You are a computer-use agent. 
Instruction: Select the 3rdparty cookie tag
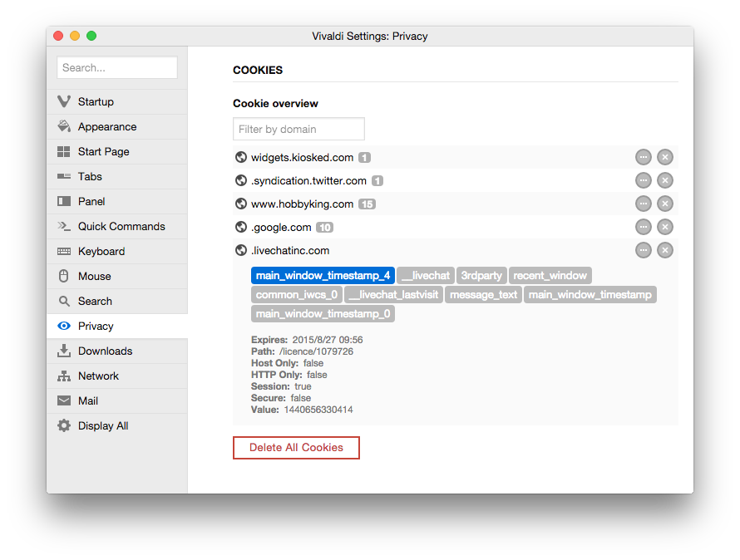[x=481, y=276]
